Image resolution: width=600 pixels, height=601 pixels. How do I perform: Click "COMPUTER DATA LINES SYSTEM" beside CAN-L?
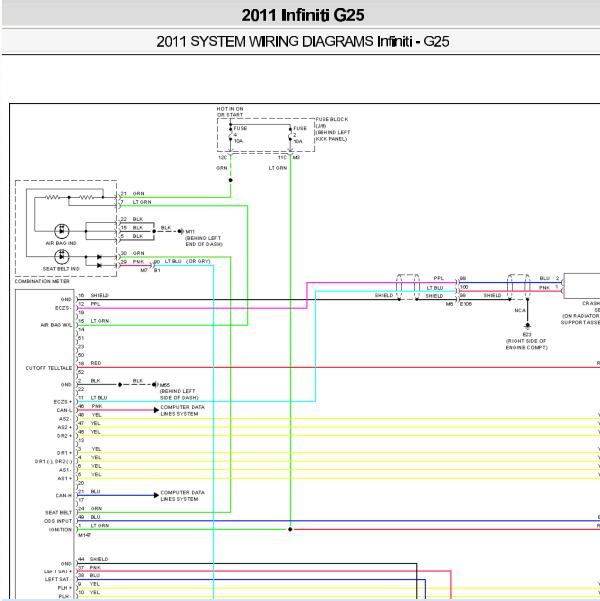click(x=182, y=411)
